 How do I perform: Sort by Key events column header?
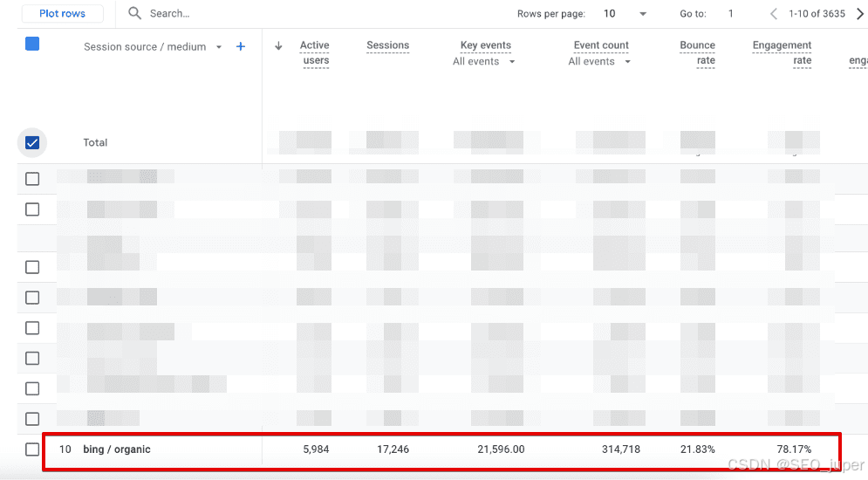486,45
